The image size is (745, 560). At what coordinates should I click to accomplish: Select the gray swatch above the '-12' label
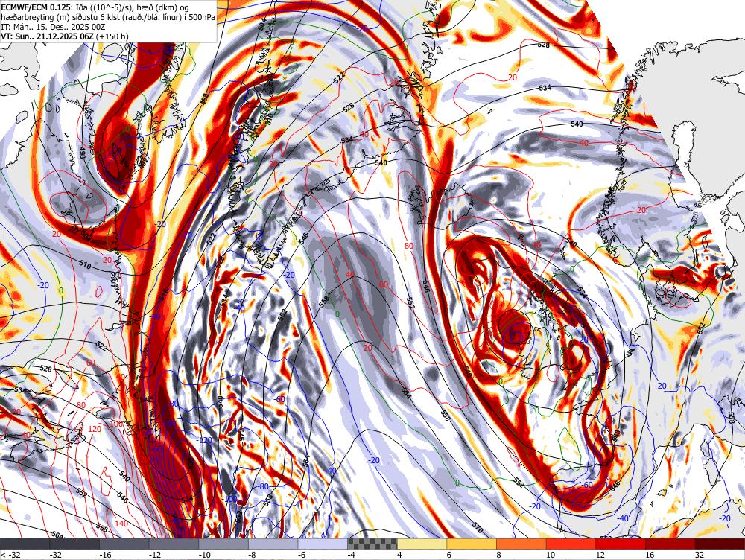(x=174, y=544)
